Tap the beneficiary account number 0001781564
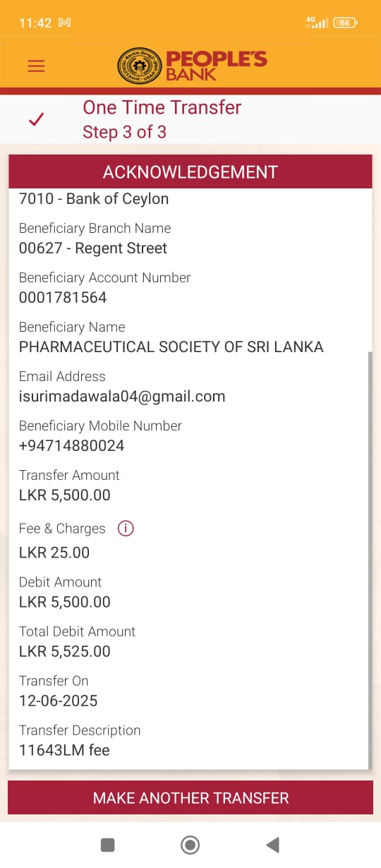381x868 pixels. 63,298
